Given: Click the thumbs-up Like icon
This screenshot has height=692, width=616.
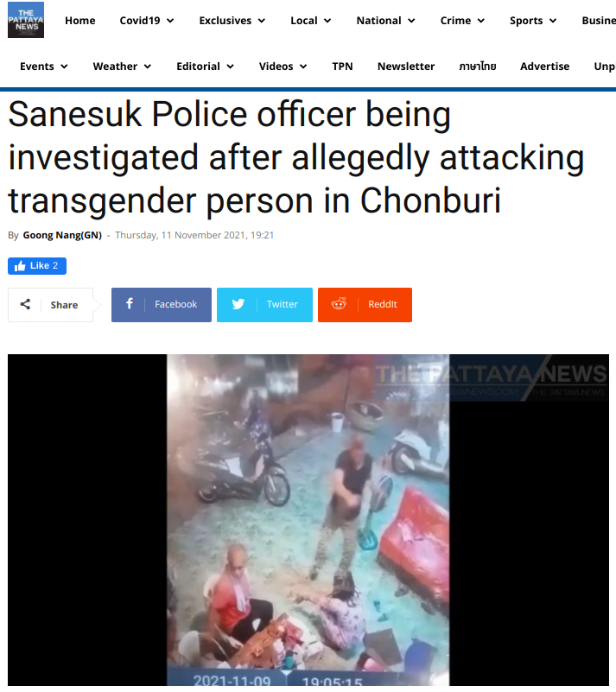Looking at the screenshot, I should (x=20, y=266).
